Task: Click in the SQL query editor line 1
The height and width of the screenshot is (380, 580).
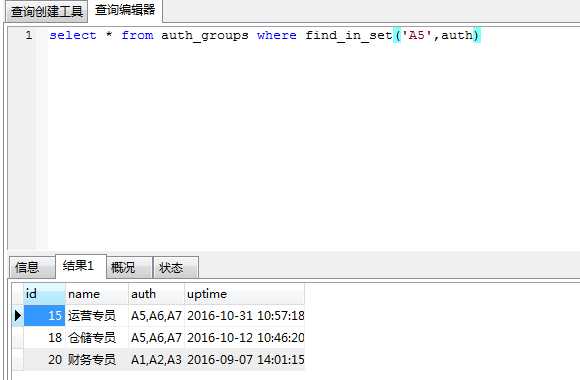Action: 313,36
